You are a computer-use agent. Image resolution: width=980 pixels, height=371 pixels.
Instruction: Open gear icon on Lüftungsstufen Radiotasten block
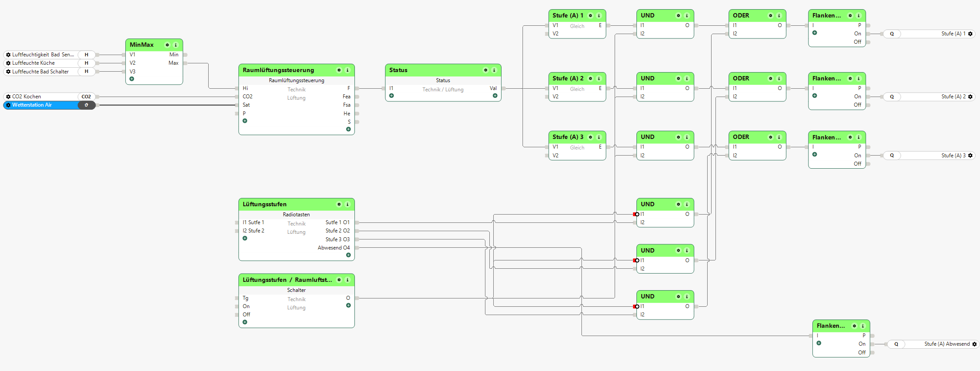pos(339,205)
